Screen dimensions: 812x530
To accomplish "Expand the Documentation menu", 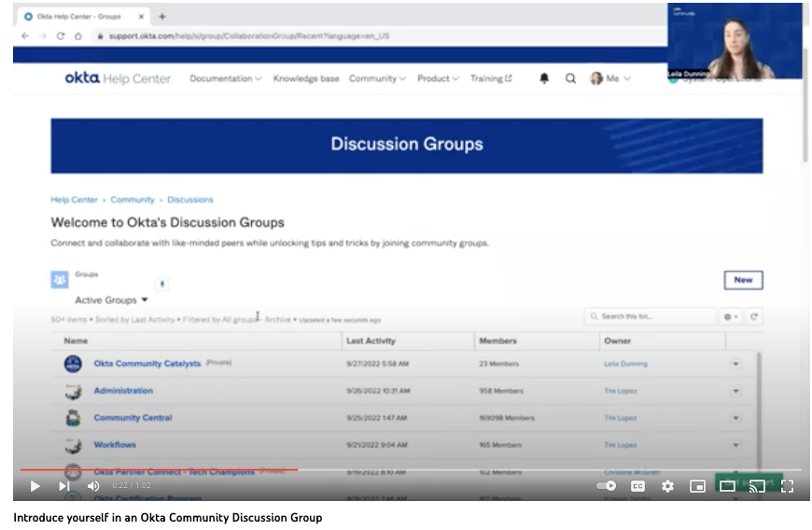I will [225, 78].
